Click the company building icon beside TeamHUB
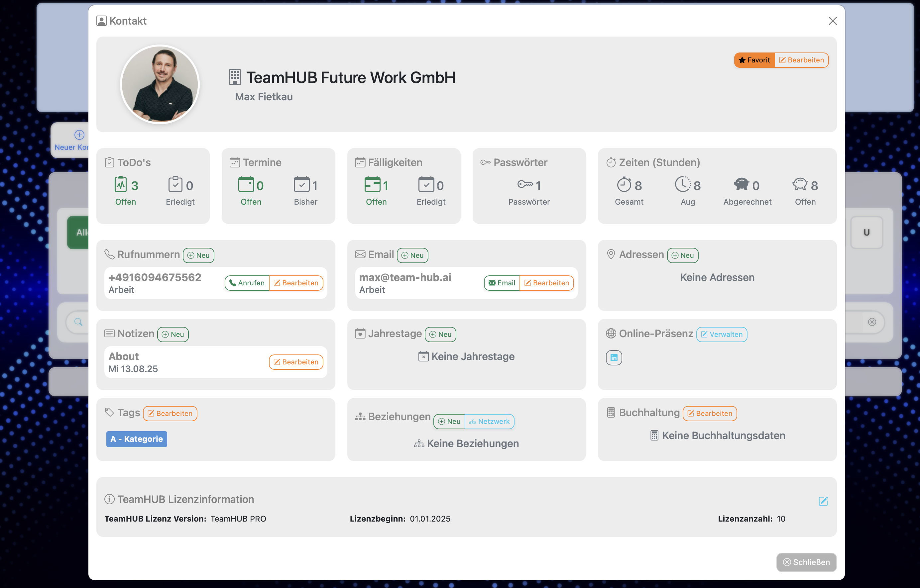 click(x=235, y=77)
